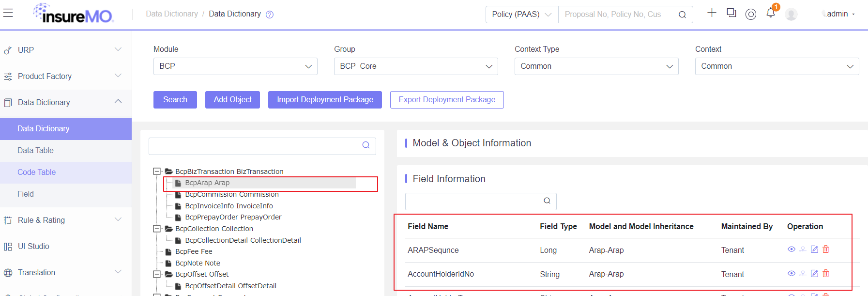Expand the Translation sidebar menu
The width and height of the screenshot is (868, 296).
(118, 272)
